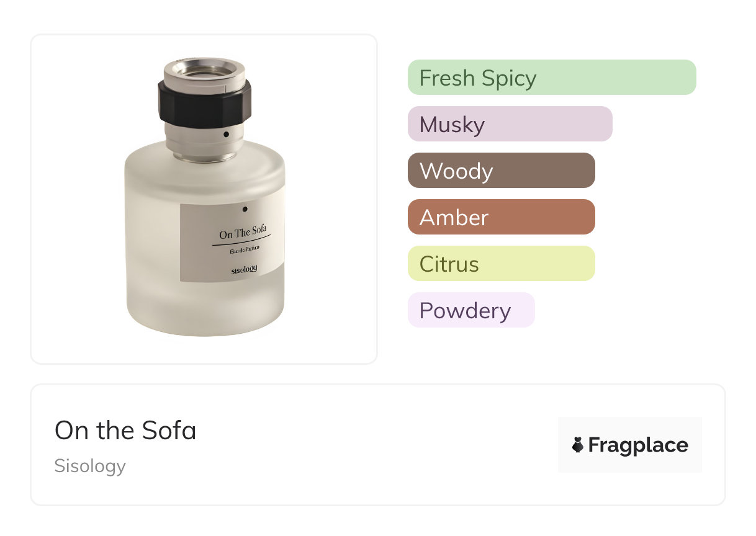This screenshot has width=756, height=536.
Task: Click the Powdery accord bar
Action: [x=470, y=310]
